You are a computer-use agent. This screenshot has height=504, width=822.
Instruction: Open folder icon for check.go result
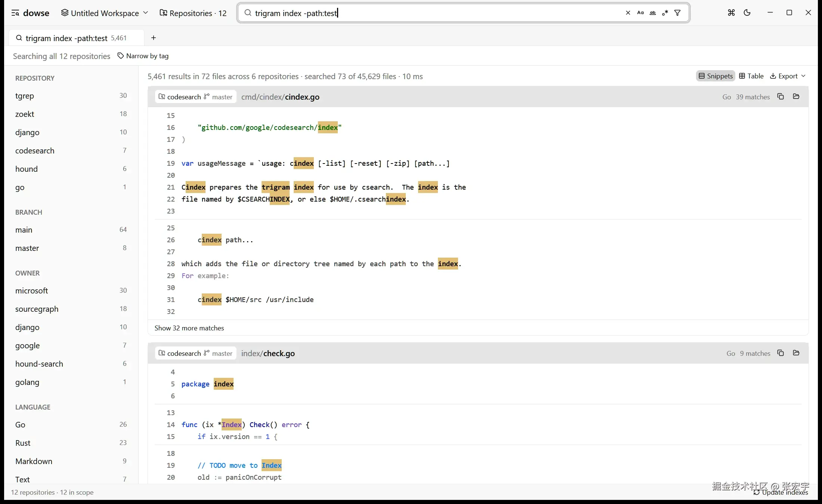click(x=796, y=353)
